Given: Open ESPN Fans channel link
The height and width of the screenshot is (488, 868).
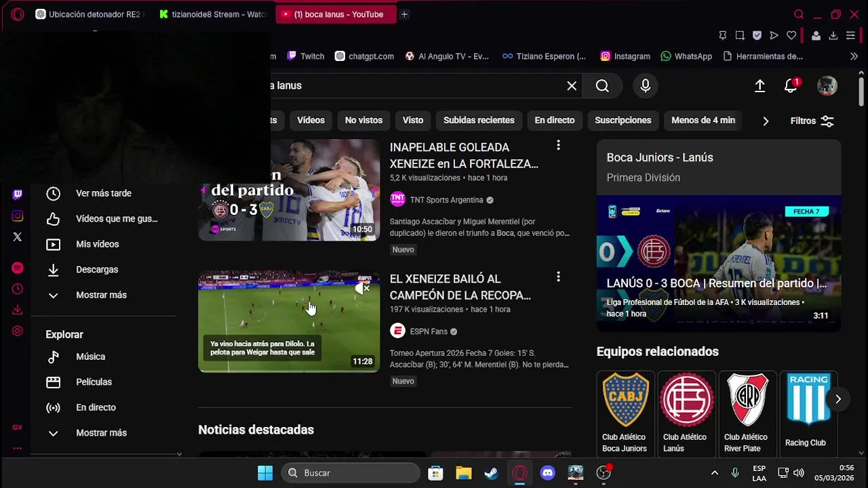Looking at the screenshot, I should (429, 331).
